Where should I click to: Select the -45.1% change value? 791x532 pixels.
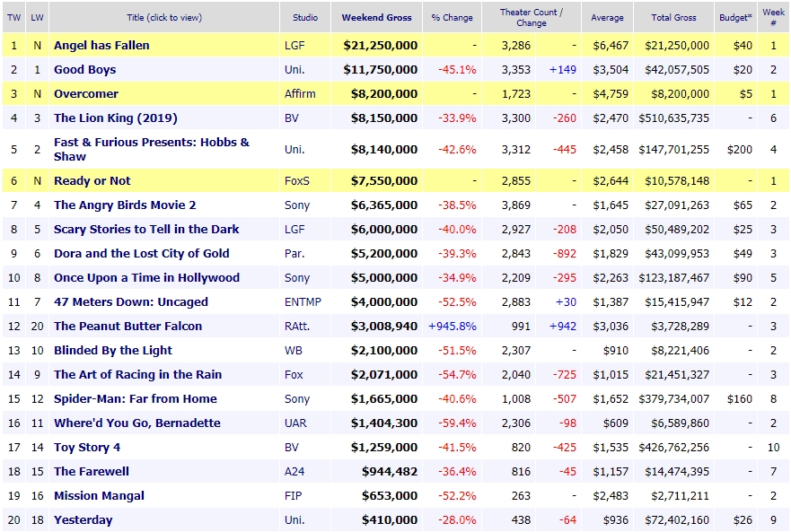457,70
